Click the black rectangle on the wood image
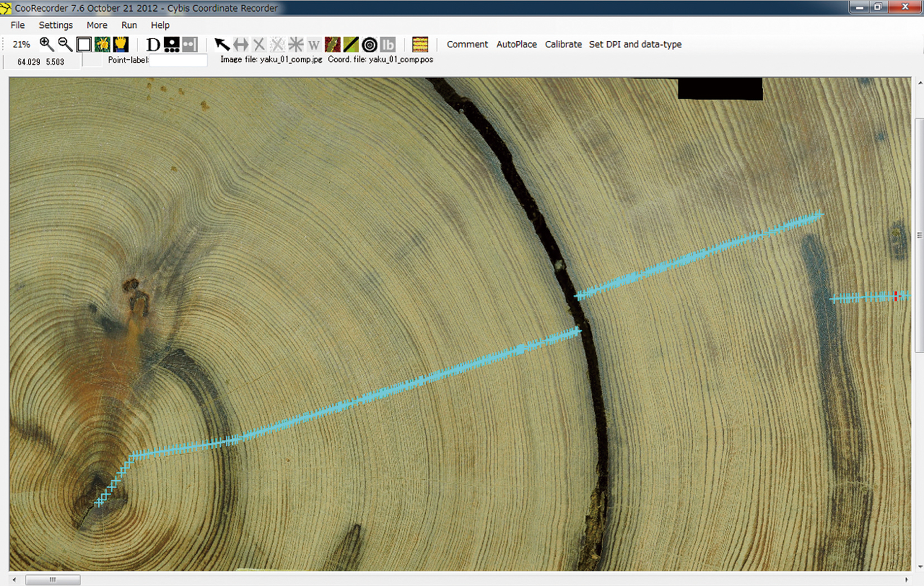Image resolution: width=924 pixels, height=586 pixels. click(720, 89)
